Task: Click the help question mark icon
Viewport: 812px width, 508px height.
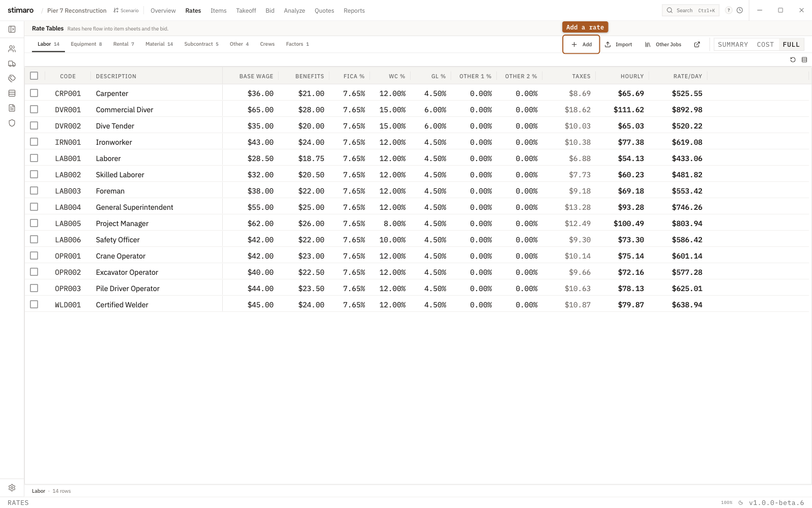Action: (729, 10)
